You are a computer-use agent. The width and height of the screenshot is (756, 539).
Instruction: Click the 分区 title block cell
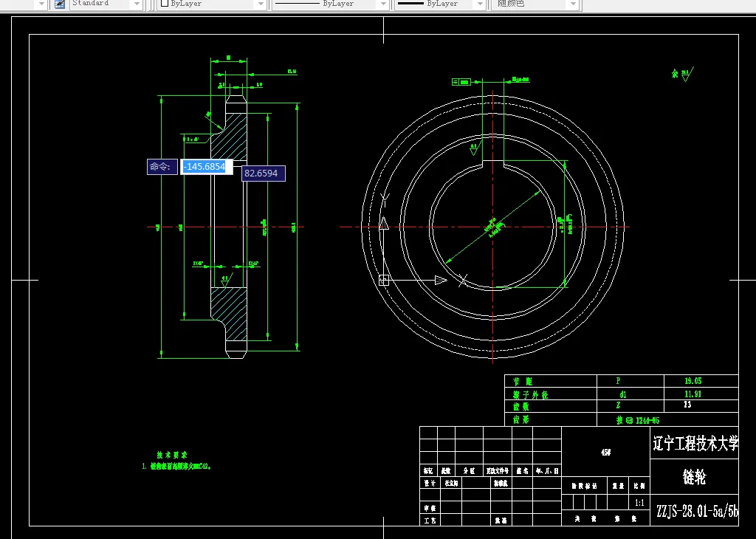(469, 471)
